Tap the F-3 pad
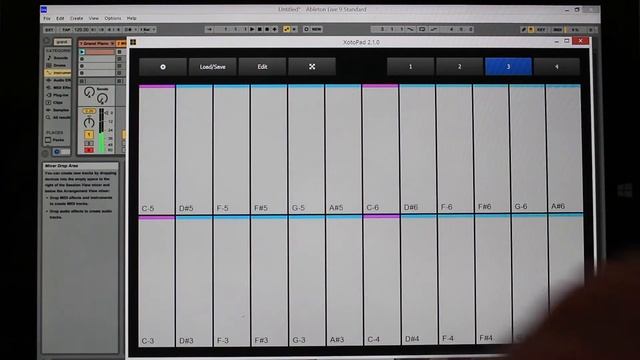This screenshot has height=360, width=640. tap(232, 282)
